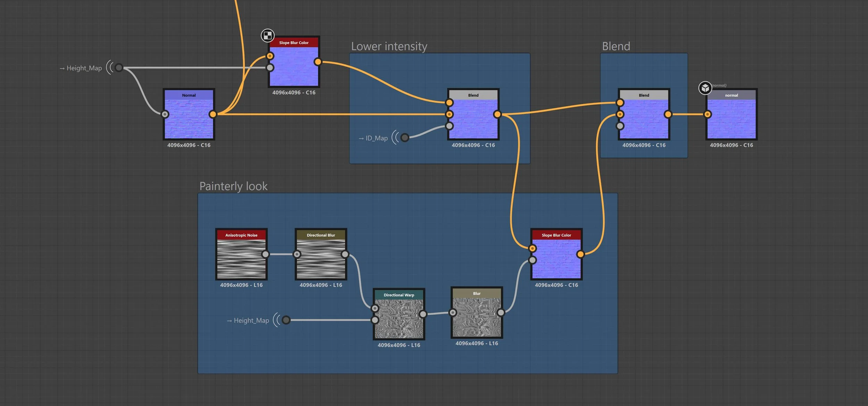Click the top Slope Blur Color header
Image resolution: width=868 pixels, height=406 pixels.
tap(294, 43)
